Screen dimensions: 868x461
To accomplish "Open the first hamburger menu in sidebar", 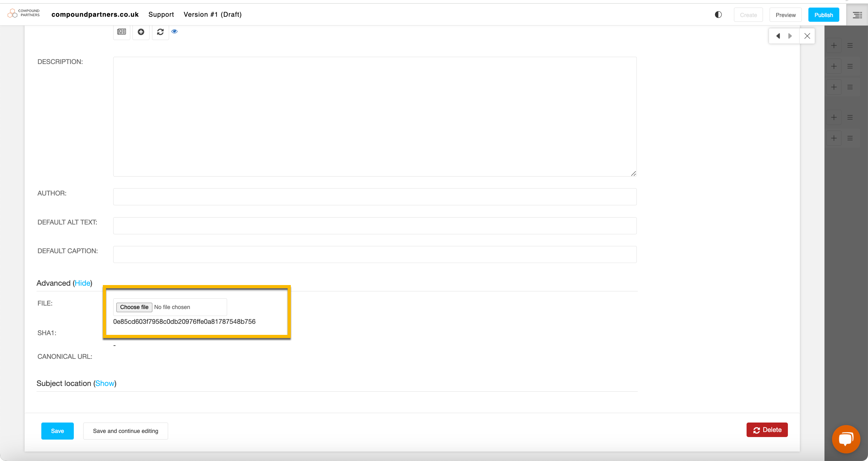I will tap(850, 45).
